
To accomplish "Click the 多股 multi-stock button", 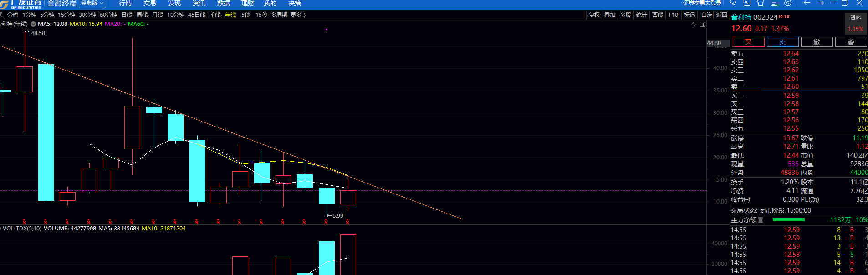I will pos(626,15).
